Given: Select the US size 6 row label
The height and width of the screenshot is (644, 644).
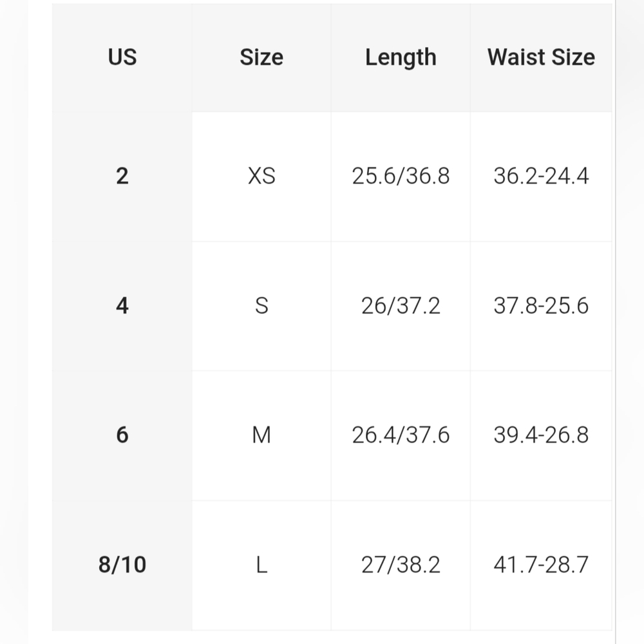Looking at the screenshot, I should click(122, 435).
